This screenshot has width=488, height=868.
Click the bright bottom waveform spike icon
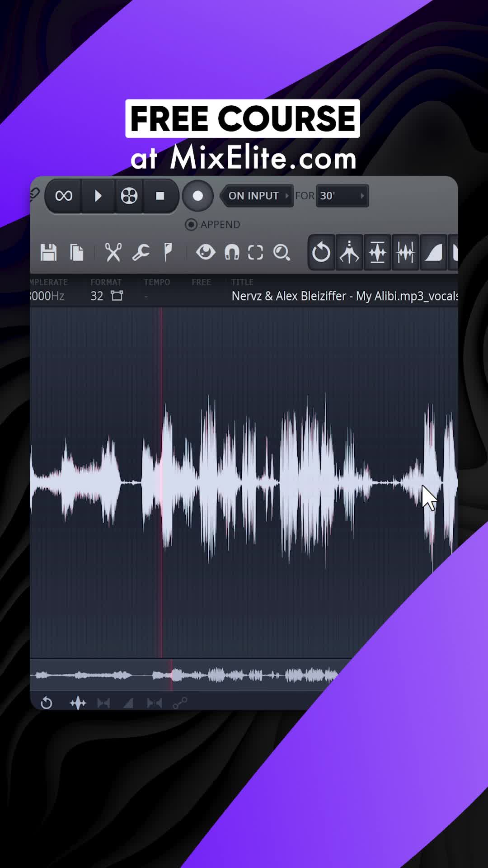pyautogui.click(x=78, y=703)
